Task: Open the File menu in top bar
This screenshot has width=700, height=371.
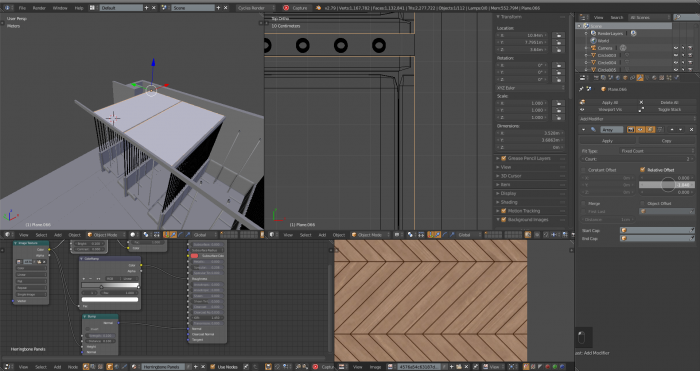Action: [22, 8]
